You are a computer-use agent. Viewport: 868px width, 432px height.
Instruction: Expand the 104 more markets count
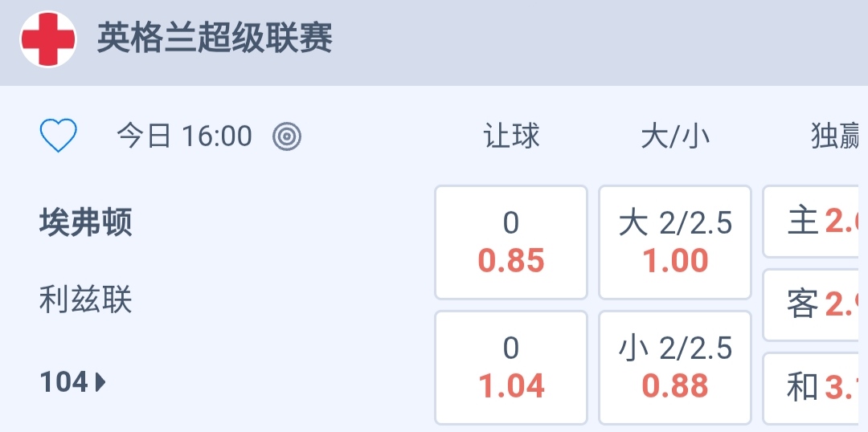64,382
